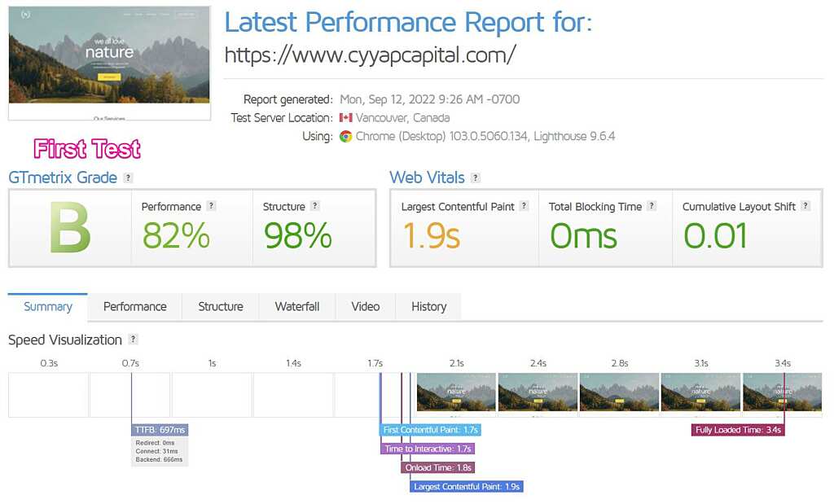Click the 0.01 Cumulative Layout Shift value
This screenshot has height=504, width=834.
[x=715, y=235]
